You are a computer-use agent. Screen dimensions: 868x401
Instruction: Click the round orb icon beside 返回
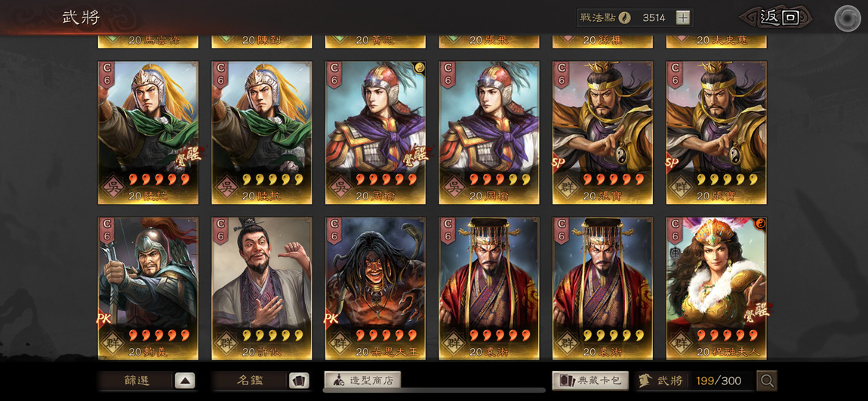point(848,18)
